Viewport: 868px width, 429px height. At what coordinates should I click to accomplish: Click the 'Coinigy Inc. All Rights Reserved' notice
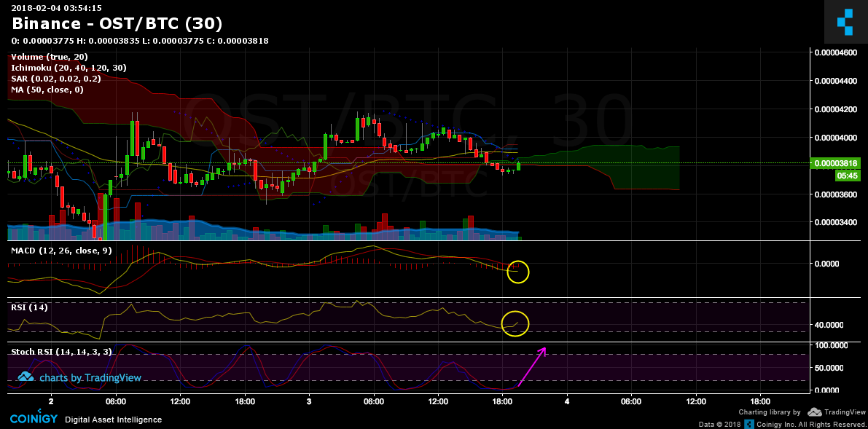coord(810,425)
